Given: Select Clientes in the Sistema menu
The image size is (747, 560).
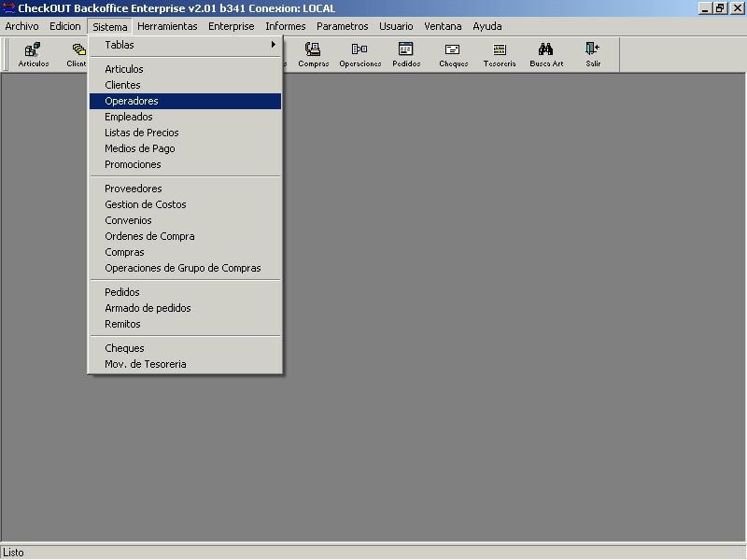Looking at the screenshot, I should click(185, 85).
